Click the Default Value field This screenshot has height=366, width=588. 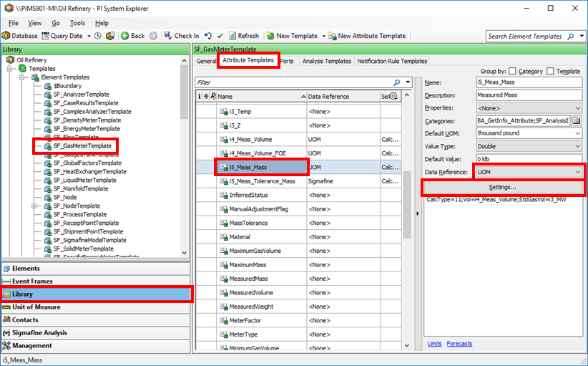[529, 159]
